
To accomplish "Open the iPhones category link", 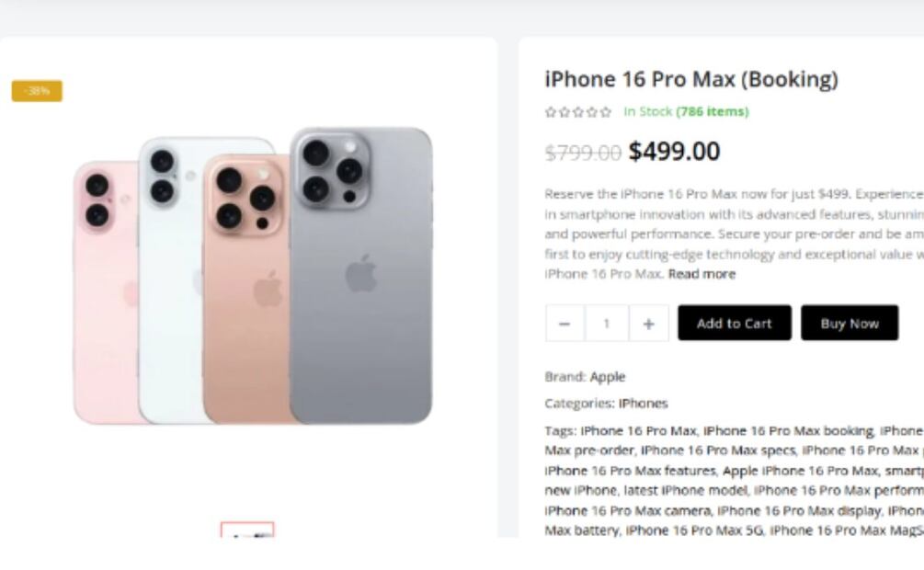I will coord(643,403).
